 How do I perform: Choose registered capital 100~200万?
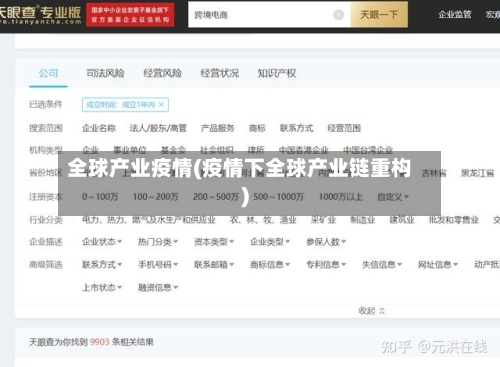click(x=155, y=197)
